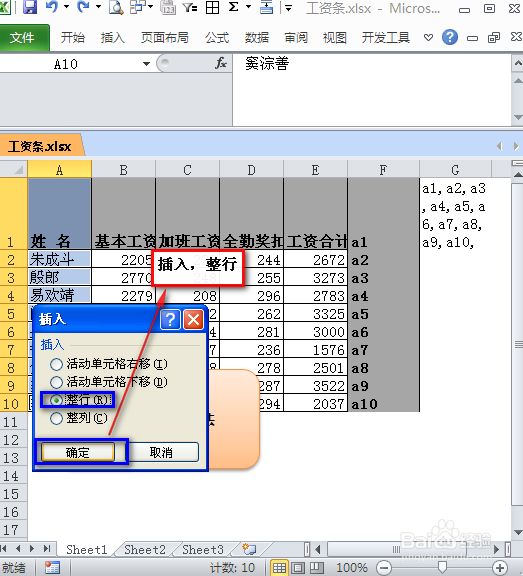Viewport: 523px width, 576px height.
Task: Click the zoom out minus button
Action: (x=384, y=568)
